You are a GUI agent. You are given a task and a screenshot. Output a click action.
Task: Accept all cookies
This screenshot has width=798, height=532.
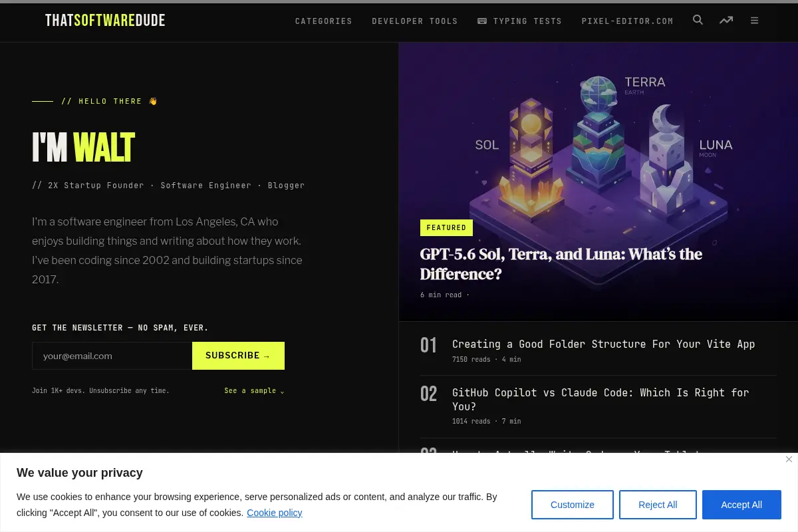pyautogui.click(x=741, y=505)
